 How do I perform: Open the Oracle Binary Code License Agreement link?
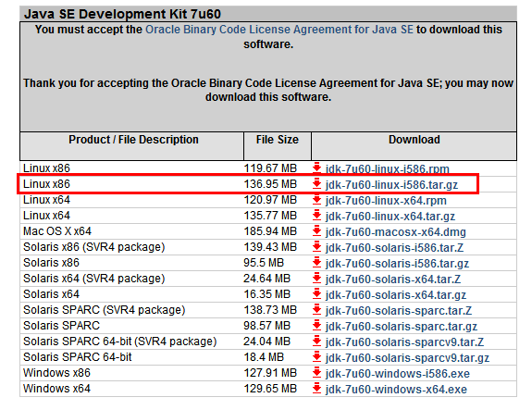(x=279, y=30)
